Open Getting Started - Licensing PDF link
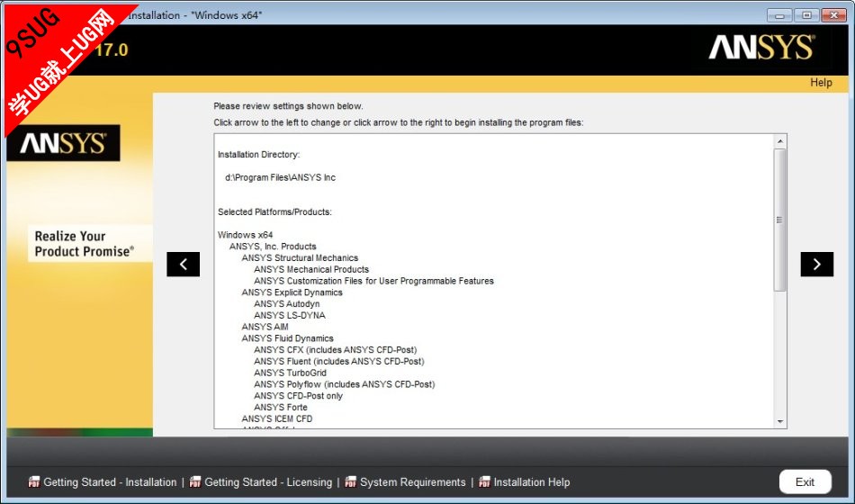The width and height of the screenshot is (855, 504). pyautogui.click(x=267, y=482)
